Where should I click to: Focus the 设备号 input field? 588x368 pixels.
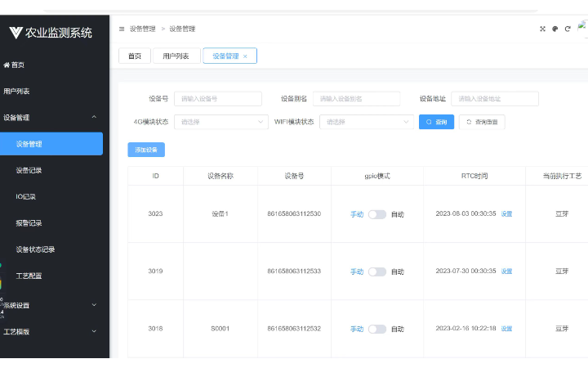tap(218, 99)
